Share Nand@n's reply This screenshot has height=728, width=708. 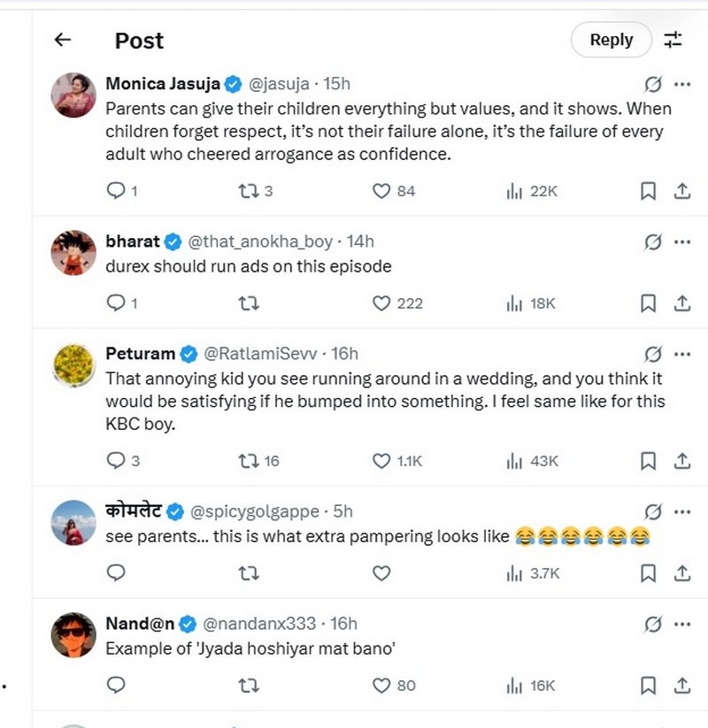coord(682,686)
